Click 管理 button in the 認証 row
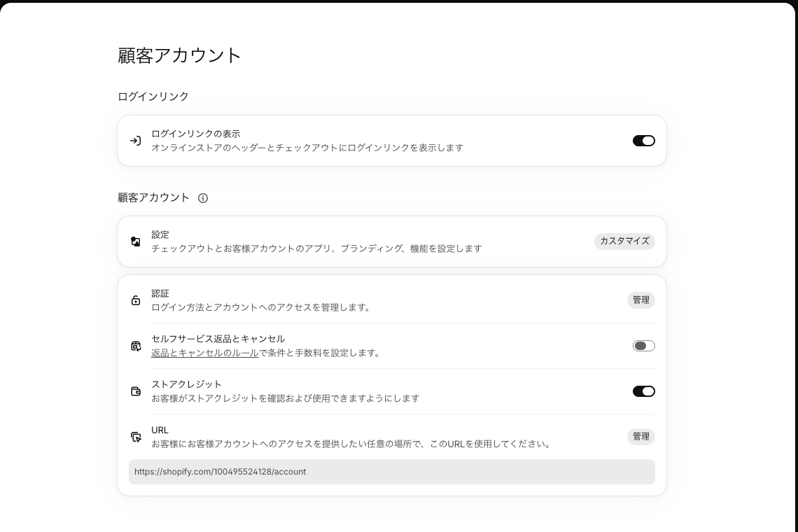 click(640, 300)
